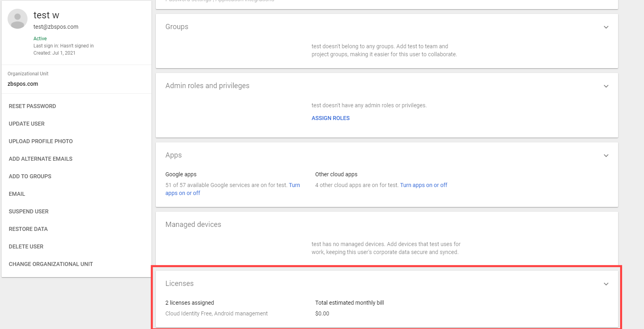Click the ASSIGN ROLES link
The image size is (644, 329).
pyautogui.click(x=330, y=118)
